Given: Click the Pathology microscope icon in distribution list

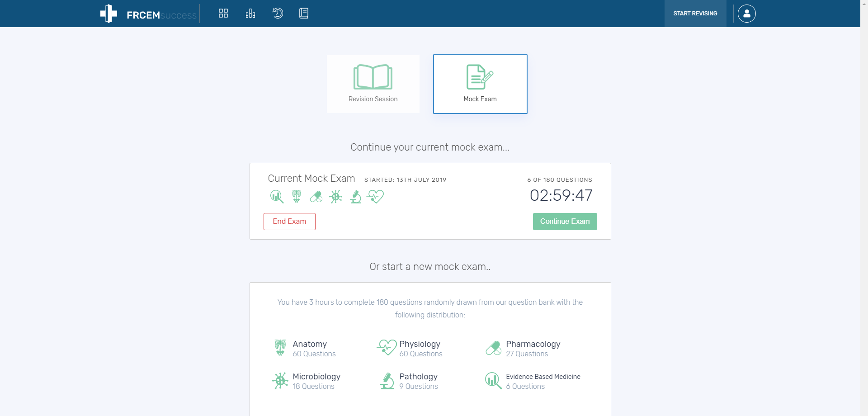Looking at the screenshot, I should (387, 381).
